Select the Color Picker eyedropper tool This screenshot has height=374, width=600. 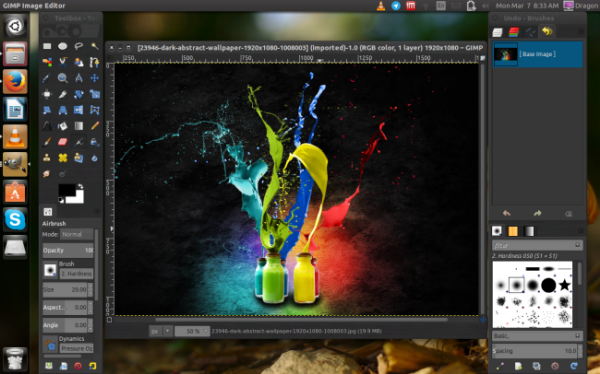tap(47, 78)
